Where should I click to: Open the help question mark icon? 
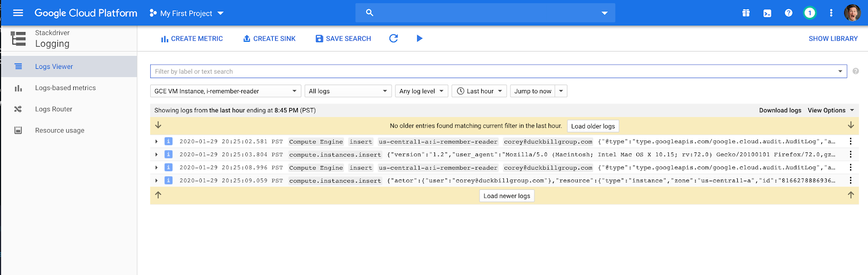pyautogui.click(x=788, y=13)
